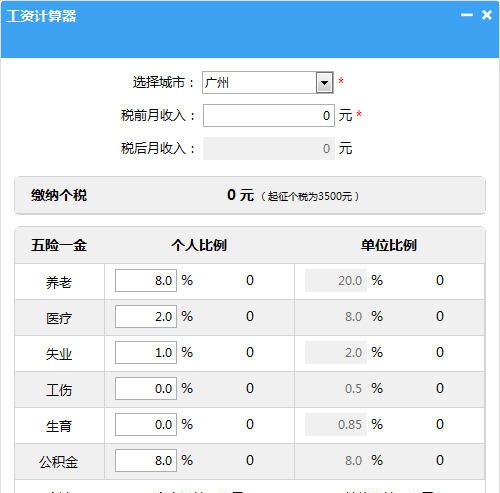Click the 公积金 unit ratio 8.0 value
This screenshot has width=500, height=493.
pyautogui.click(x=353, y=460)
